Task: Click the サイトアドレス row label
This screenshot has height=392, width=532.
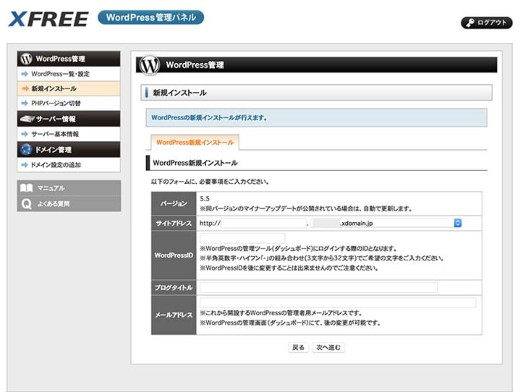Action: [174, 223]
